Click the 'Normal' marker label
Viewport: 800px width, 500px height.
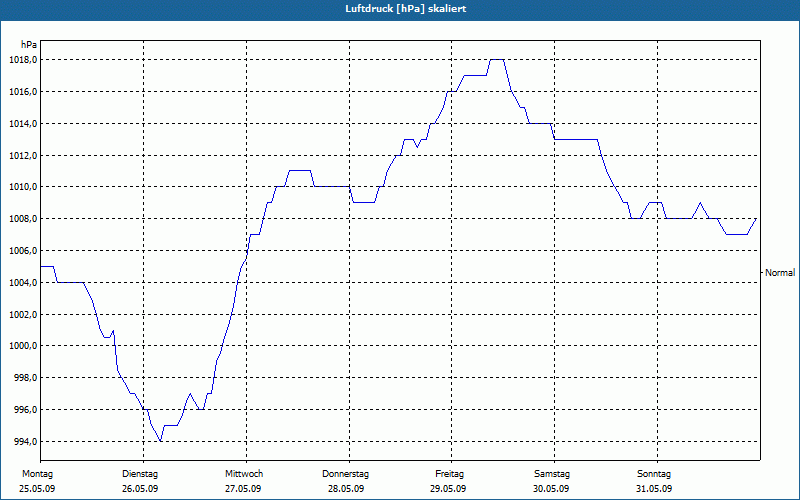tap(780, 273)
